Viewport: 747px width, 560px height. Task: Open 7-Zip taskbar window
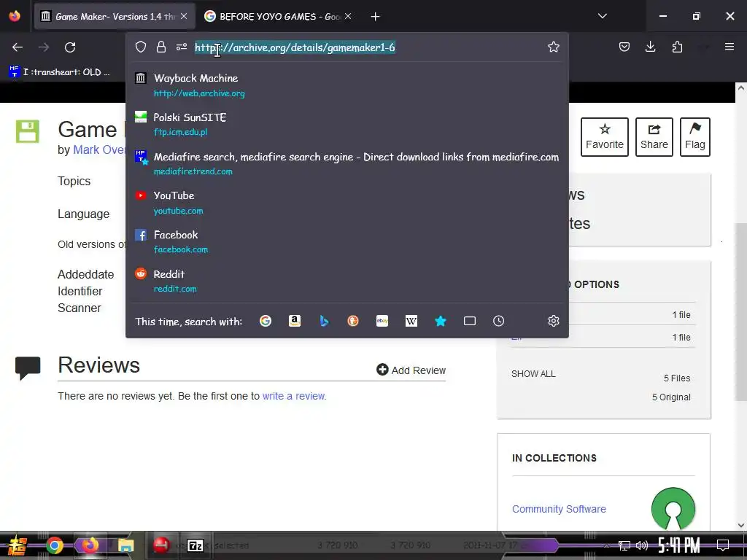196,545
